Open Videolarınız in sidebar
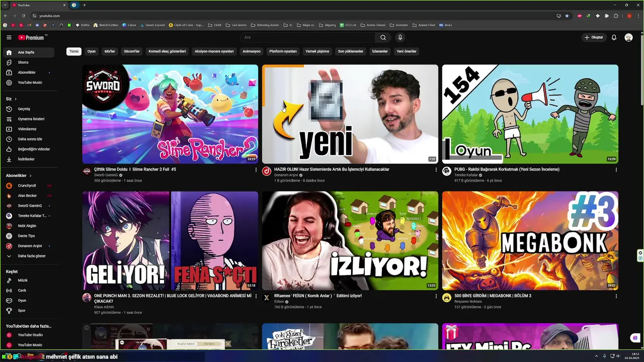The image size is (644, 362). [x=30, y=129]
